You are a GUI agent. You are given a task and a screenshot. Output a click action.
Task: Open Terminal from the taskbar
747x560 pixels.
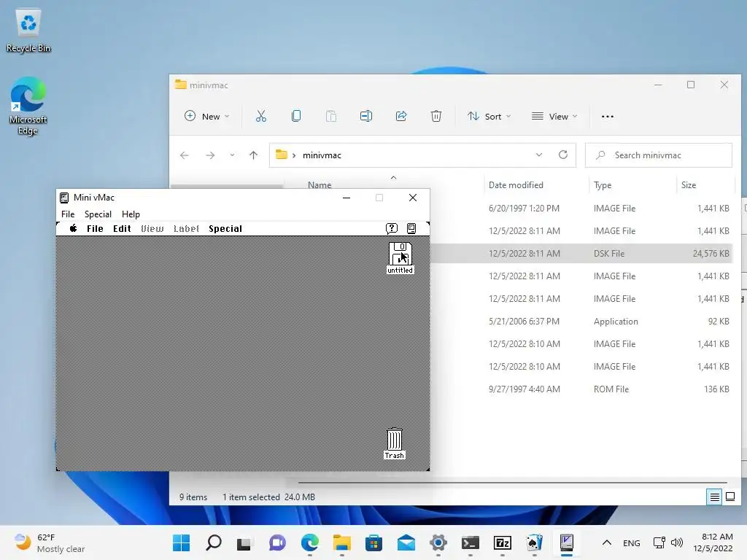coord(471,542)
